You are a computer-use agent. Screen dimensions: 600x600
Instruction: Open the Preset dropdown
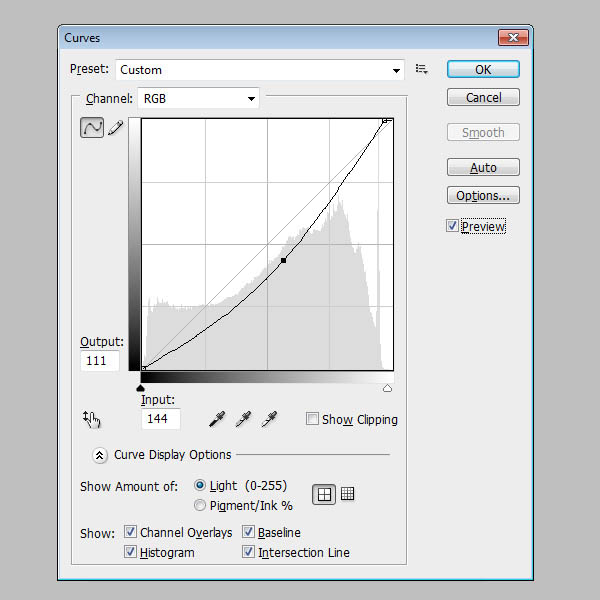click(x=260, y=70)
